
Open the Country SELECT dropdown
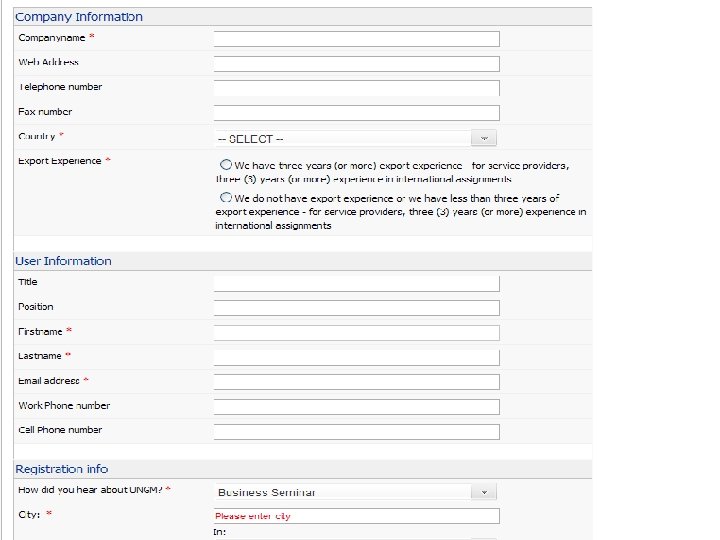pos(343,138)
